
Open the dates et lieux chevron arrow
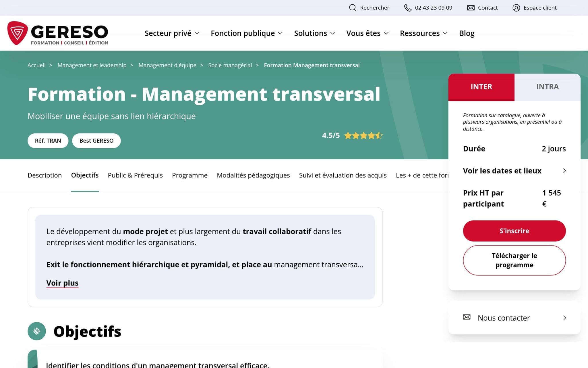click(x=564, y=171)
